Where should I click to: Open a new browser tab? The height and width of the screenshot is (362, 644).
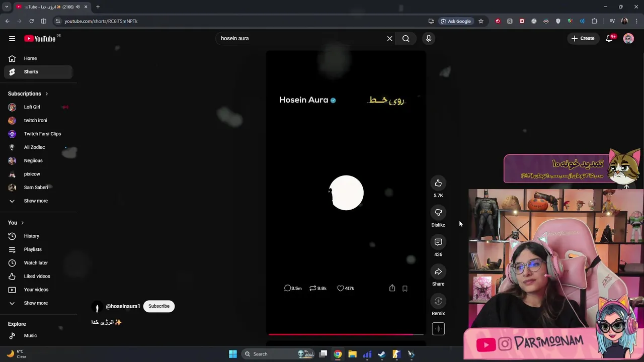pos(98,7)
